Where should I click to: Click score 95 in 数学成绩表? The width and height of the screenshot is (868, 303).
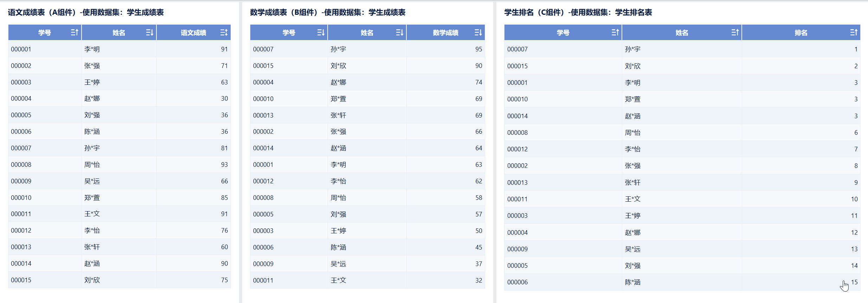click(x=478, y=49)
